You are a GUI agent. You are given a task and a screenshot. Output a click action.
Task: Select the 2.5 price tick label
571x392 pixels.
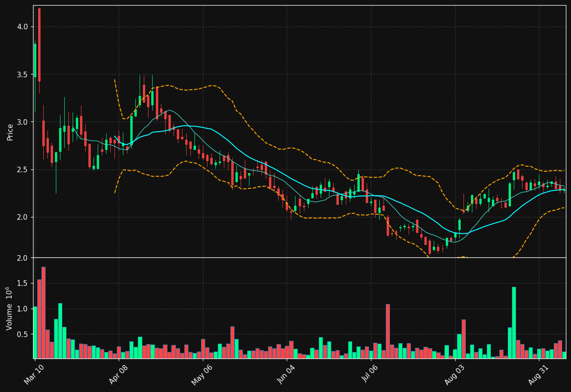point(22,169)
